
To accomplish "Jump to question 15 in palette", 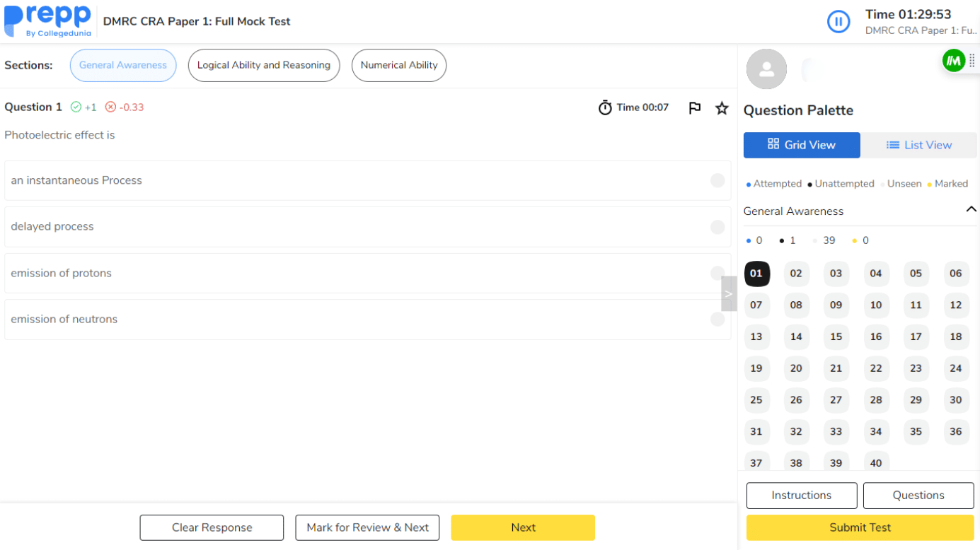I will [836, 337].
